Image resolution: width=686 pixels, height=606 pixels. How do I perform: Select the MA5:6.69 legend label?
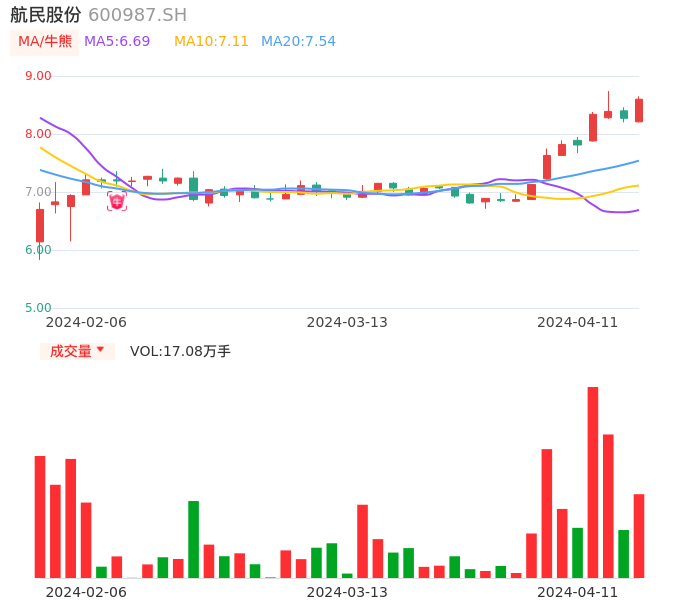coord(117,42)
